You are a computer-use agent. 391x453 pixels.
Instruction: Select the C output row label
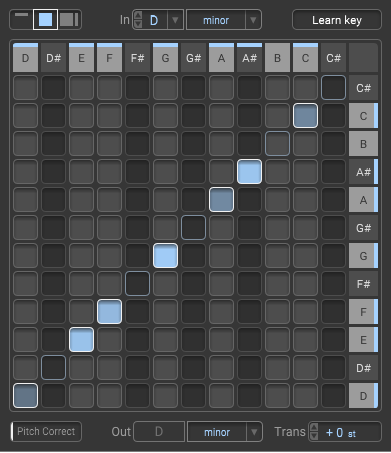click(x=363, y=116)
